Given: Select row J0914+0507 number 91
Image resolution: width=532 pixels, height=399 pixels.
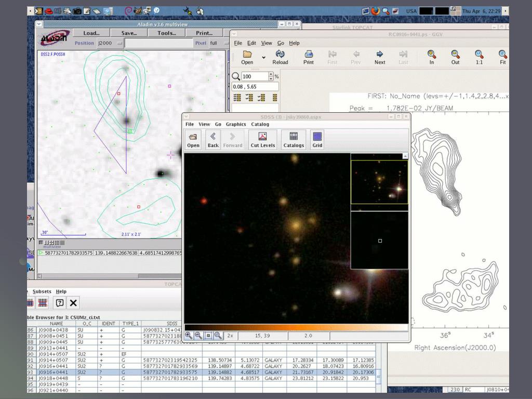Looking at the screenshot, I should pyautogui.click(x=202, y=360).
